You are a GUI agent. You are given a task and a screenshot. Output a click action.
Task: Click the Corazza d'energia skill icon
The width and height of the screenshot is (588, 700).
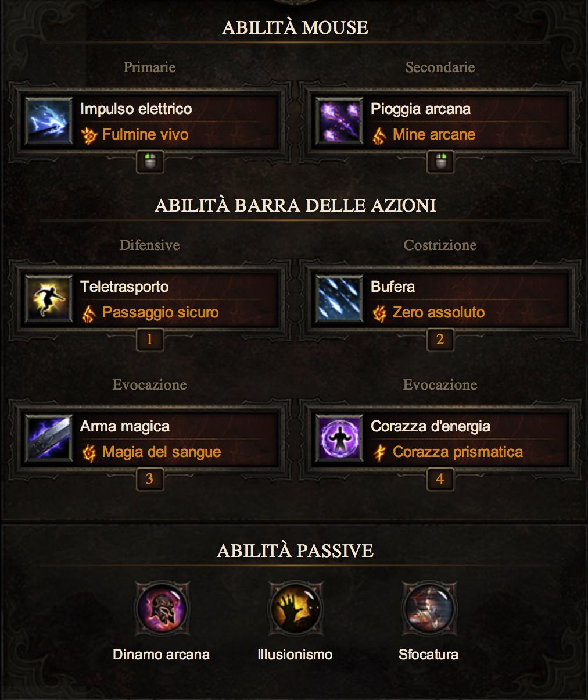point(339,438)
